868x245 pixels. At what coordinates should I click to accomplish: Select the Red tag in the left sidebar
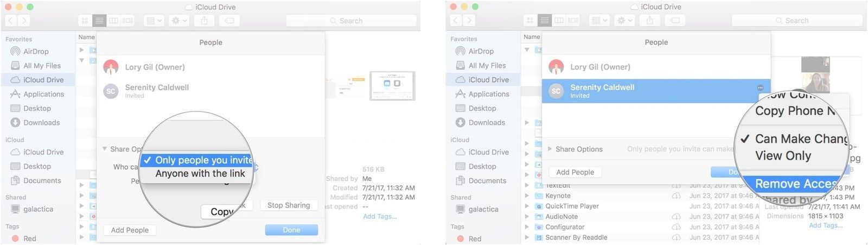pos(29,238)
